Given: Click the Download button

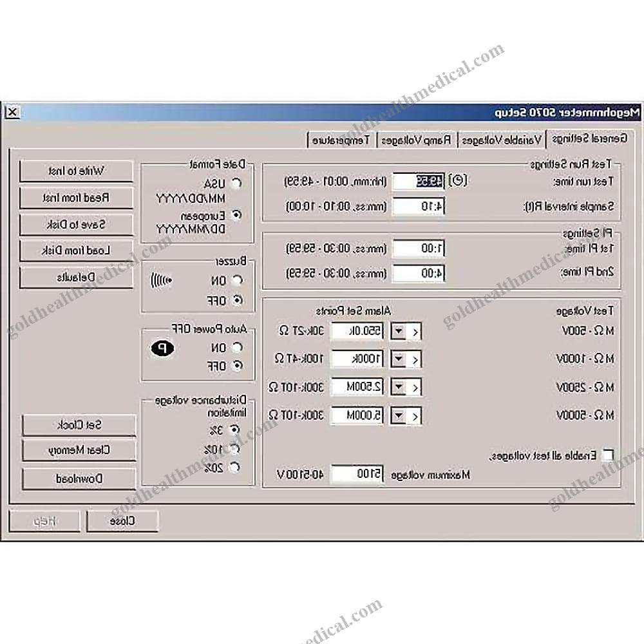Looking at the screenshot, I should point(79,479).
